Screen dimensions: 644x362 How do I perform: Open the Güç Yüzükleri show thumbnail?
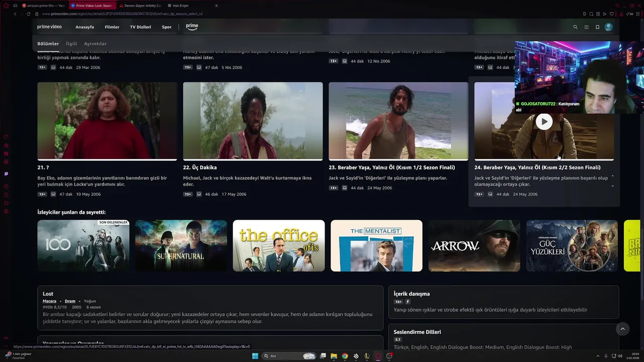[572, 245]
